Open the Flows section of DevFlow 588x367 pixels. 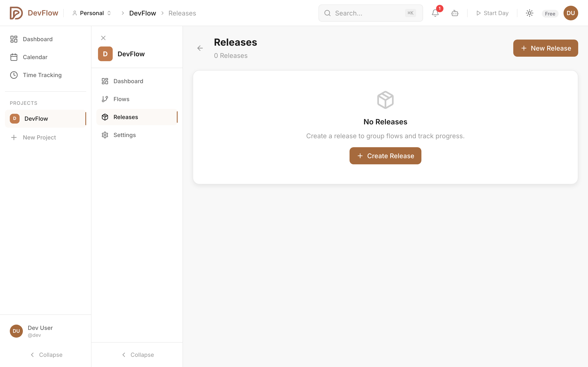point(121,99)
